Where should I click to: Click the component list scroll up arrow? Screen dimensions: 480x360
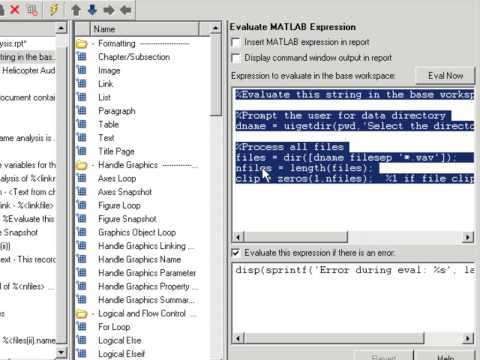[x=215, y=28]
